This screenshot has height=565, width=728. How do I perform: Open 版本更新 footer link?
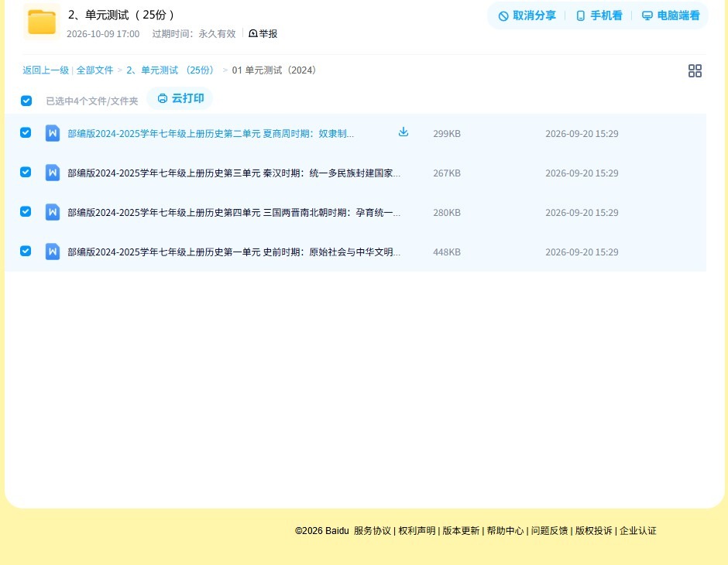pyautogui.click(x=461, y=531)
